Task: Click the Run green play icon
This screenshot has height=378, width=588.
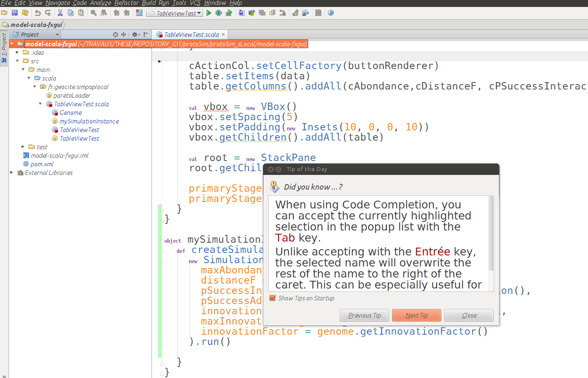Action: click(x=209, y=13)
